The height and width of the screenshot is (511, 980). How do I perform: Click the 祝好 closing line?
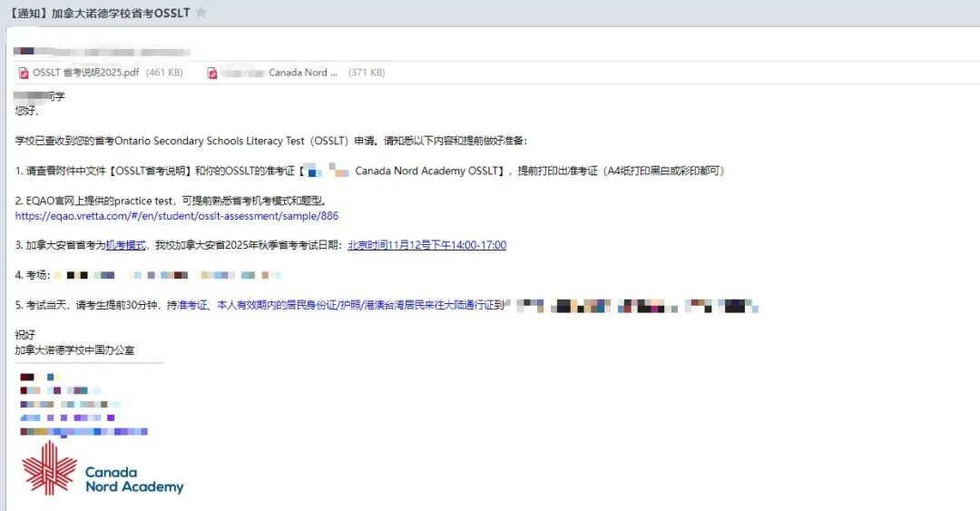click(x=25, y=335)
